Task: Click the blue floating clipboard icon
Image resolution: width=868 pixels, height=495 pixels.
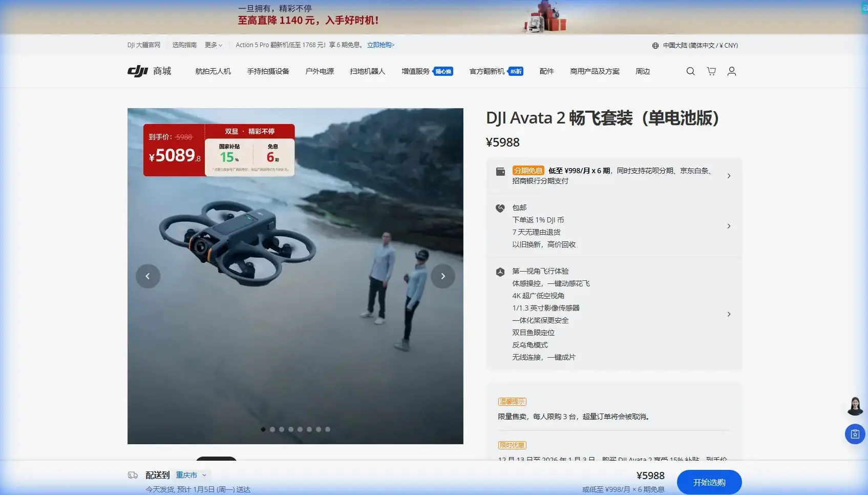Action: tap(855, 435)
